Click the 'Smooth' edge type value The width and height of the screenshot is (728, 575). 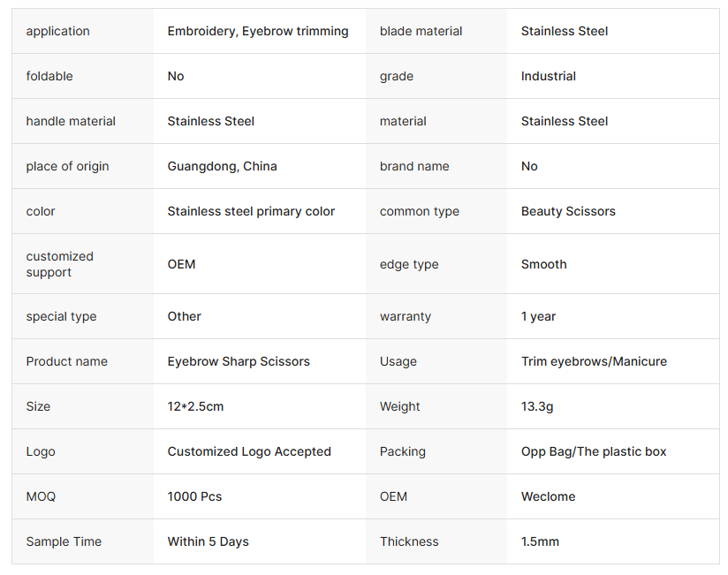(x=543, y=264)
